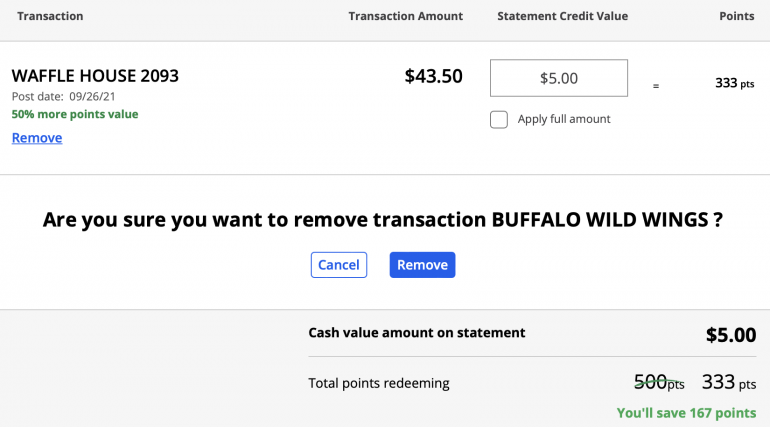Click the Transaction Amount column header
The image size is (770, 427).
click(405, 16)
